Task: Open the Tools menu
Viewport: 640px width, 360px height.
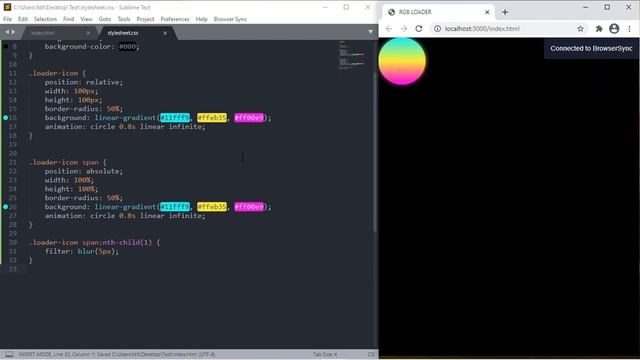Action: (x=124, y=19)
